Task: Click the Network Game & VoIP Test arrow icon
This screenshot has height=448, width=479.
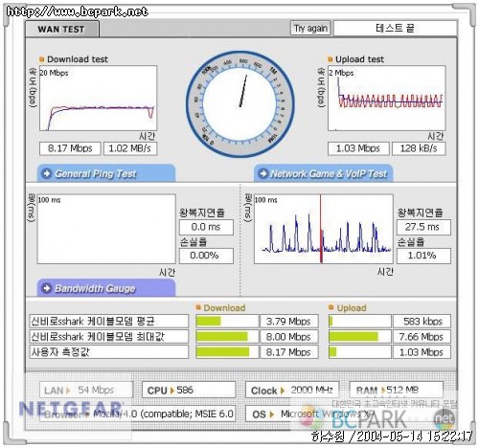Action: coord(263,173)
